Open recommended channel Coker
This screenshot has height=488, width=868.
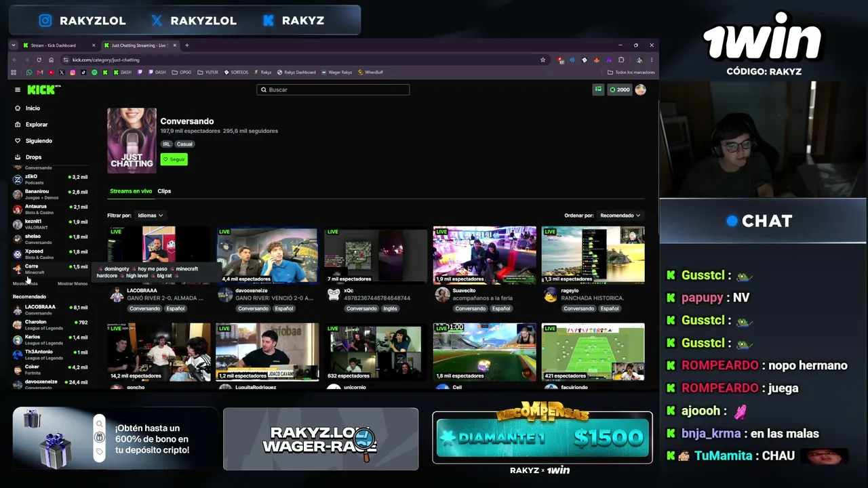(x=51, y=369)
